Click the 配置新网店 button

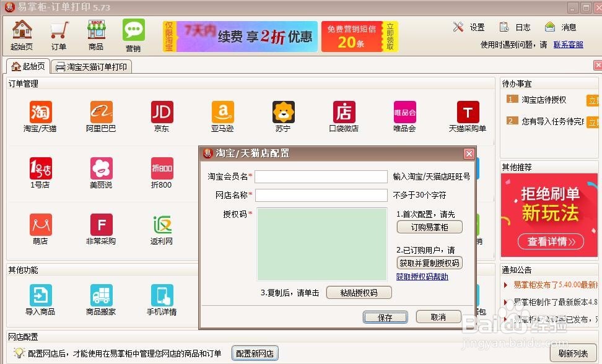(255, 353)
